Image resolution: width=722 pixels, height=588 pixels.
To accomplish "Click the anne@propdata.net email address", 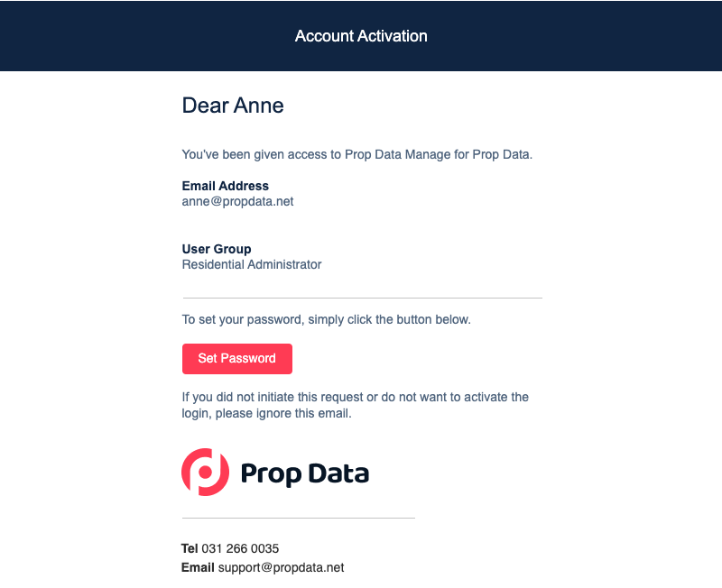I will 237,202.
